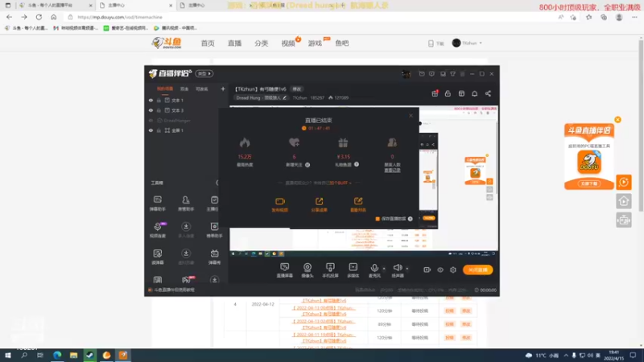Open 首页 in Douyu navigation
644x362 pixels.
(x=208, y=43)
